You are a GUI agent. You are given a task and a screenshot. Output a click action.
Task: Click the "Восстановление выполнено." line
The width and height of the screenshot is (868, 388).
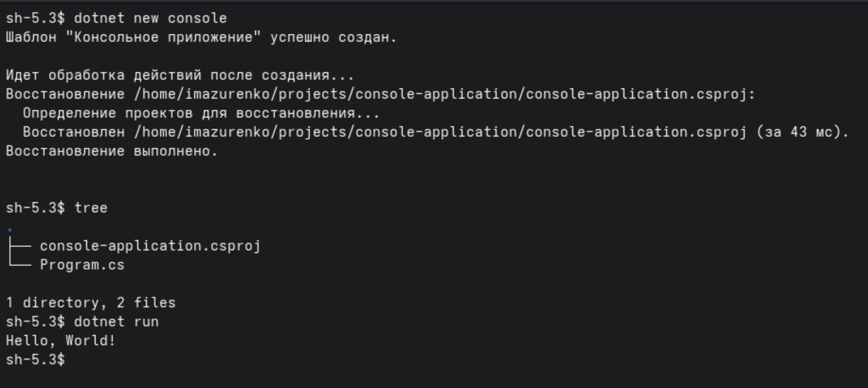112,151
